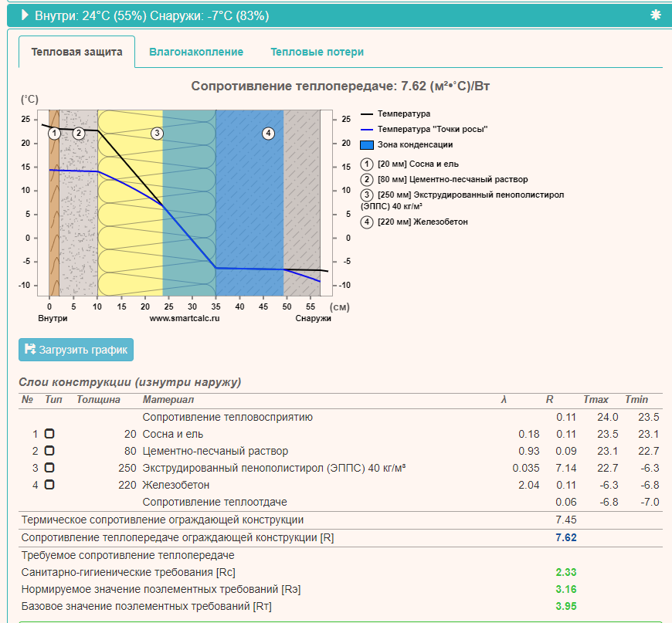This screenshot has height=623, width=672.
Task: Toggle checkbox for Цементно-песчаный раствор layer
Action: tap(49, 451)
